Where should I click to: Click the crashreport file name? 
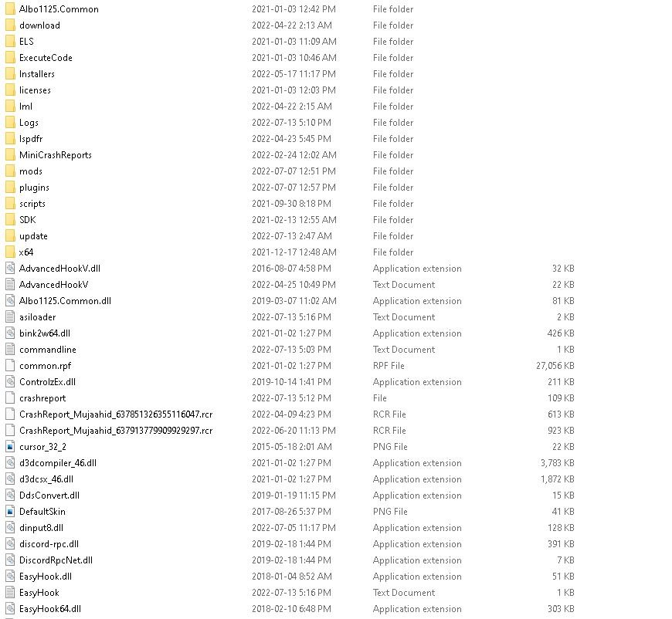tap(42, 398)
